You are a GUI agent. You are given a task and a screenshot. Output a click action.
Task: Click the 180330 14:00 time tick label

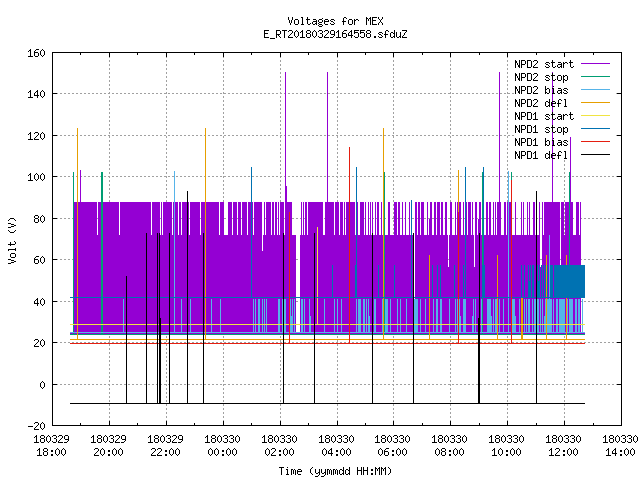(x=620, y=446)
